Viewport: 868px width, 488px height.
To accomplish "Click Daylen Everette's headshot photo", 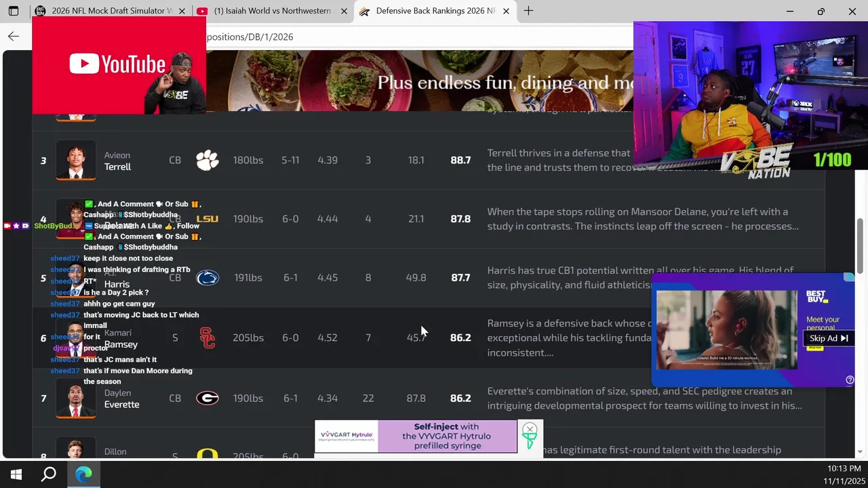I will click(x=76, y=398).
